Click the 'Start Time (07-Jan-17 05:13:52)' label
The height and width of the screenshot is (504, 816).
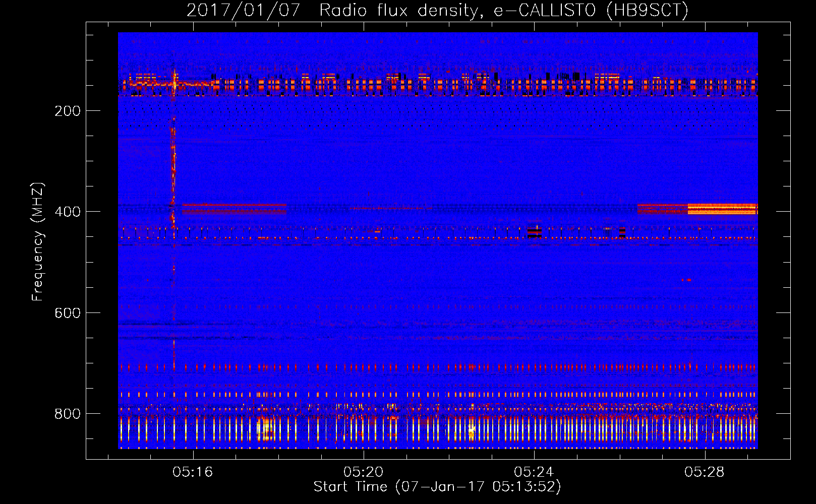point(437,487)
